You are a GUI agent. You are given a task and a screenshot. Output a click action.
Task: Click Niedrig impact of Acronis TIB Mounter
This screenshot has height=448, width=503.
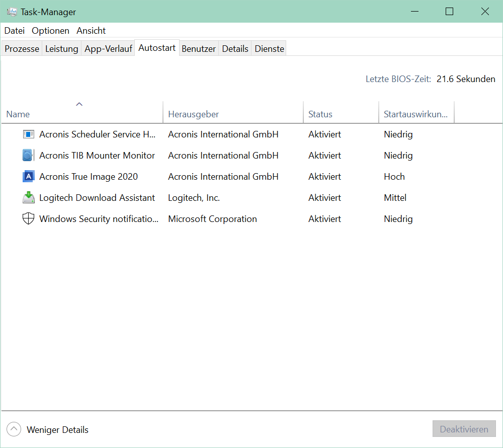[x=398, y=156]
